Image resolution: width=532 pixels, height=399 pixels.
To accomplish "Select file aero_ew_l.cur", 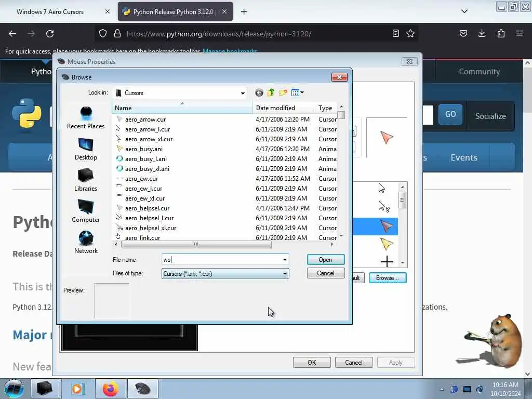I will (x=143, y=188).
